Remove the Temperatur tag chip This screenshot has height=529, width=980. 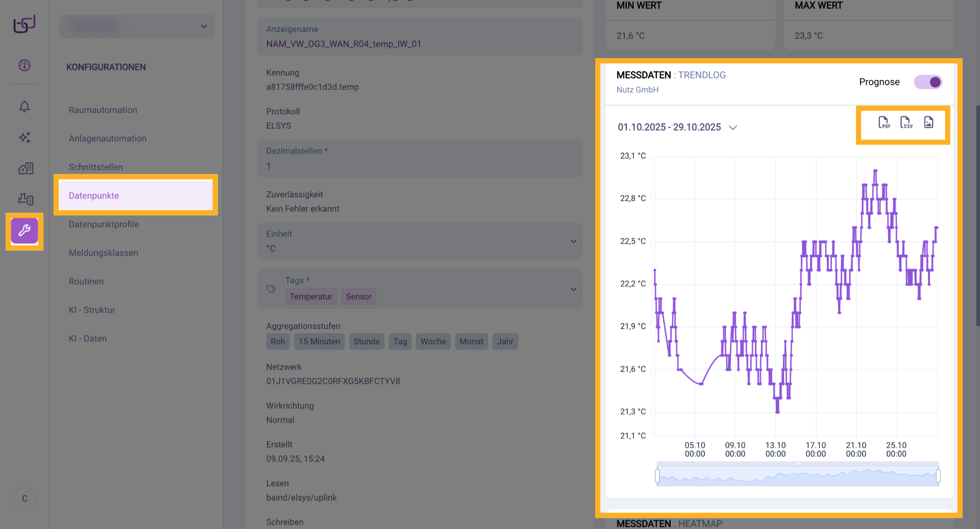311,296
